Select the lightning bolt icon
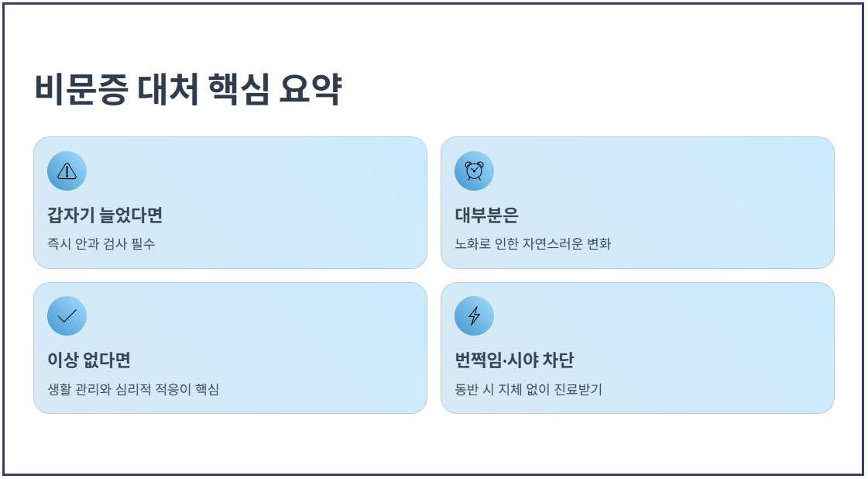 [474, 316]
